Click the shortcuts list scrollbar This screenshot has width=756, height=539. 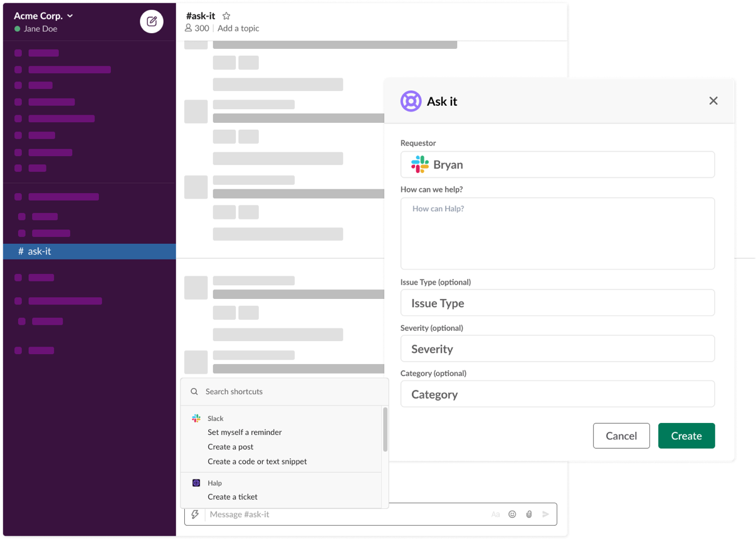pyautogui.click(x=385, y=430)
